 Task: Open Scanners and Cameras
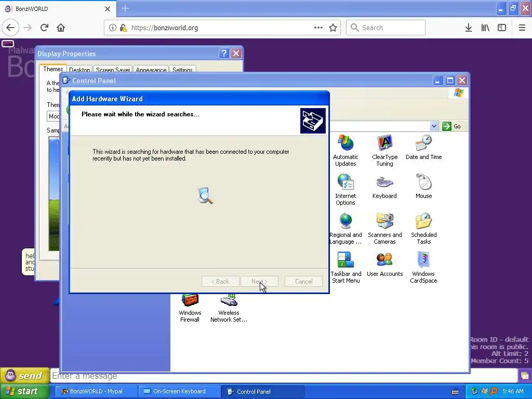384,229
